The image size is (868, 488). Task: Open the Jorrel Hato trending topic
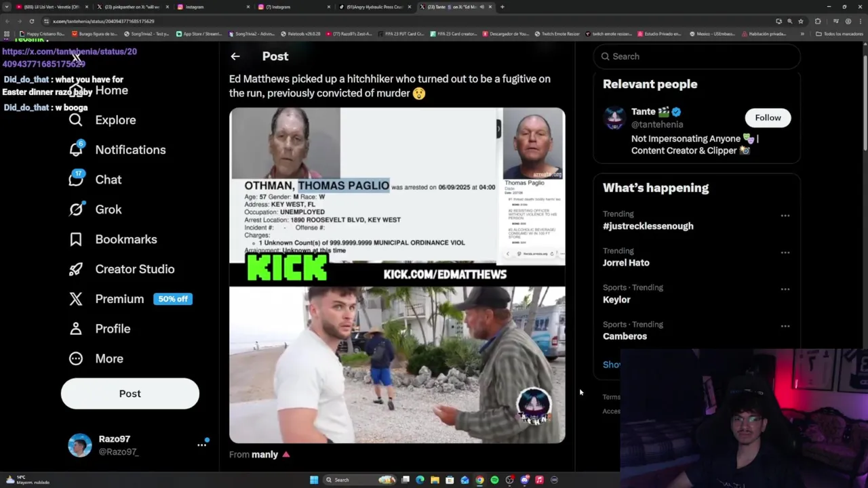(626, 263)
